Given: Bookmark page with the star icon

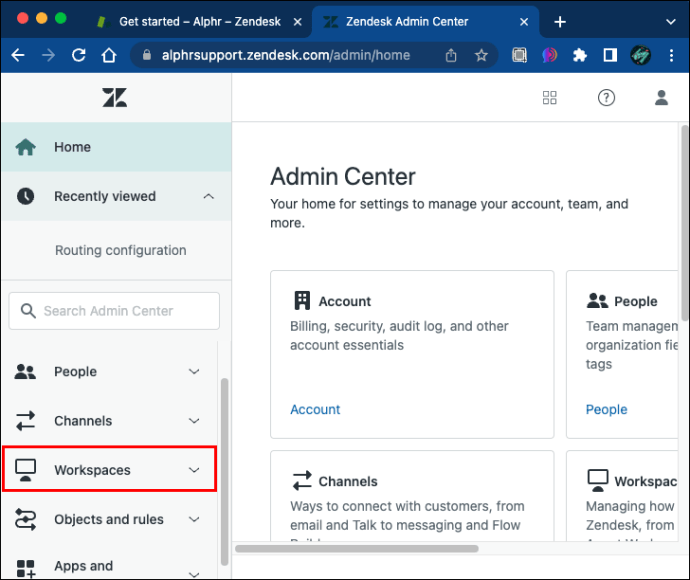Looking at the screenshot, I should 481,55.
